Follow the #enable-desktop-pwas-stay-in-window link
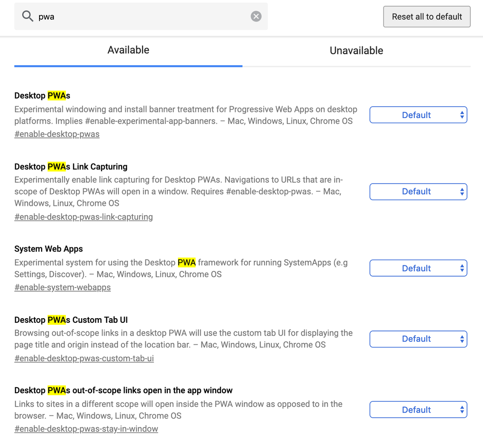 pos(86,429)
